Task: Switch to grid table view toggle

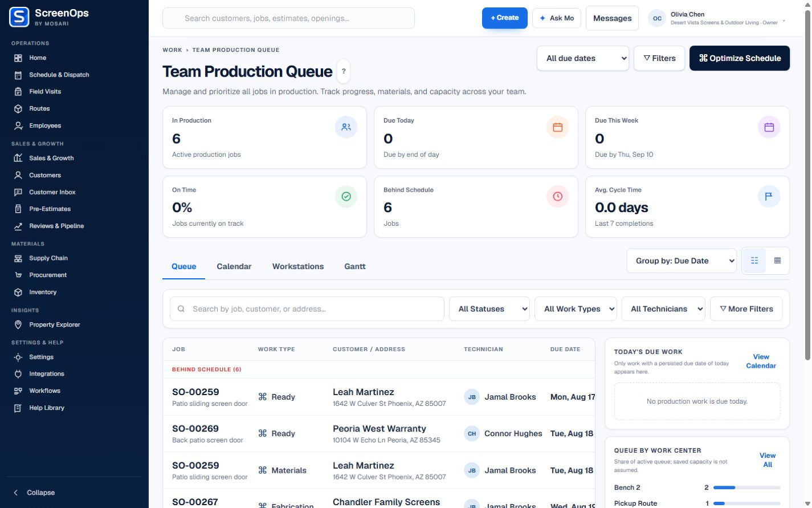Action: pos(777,261)
